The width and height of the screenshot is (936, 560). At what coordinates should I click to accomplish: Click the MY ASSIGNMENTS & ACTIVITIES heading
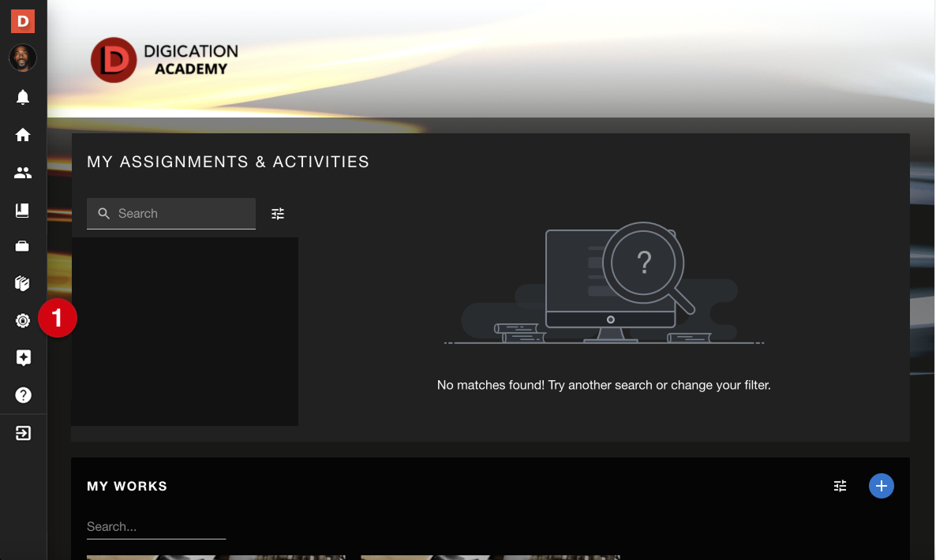228,162
